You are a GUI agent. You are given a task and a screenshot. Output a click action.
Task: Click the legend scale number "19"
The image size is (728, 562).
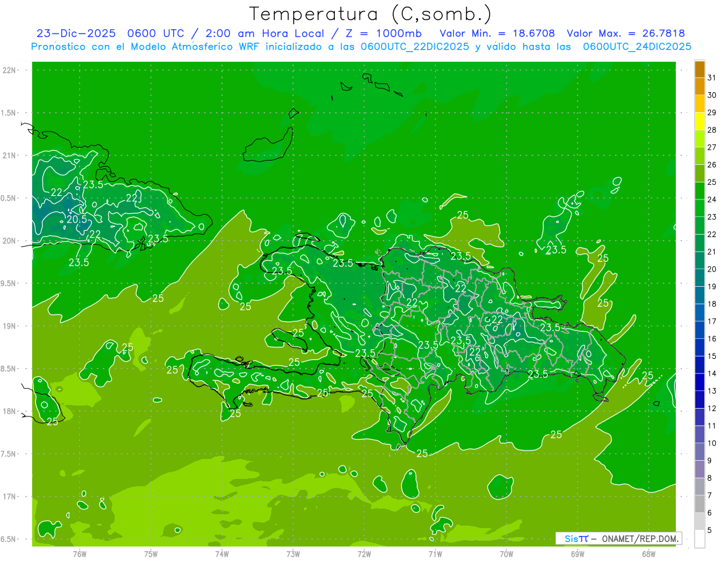712,287
